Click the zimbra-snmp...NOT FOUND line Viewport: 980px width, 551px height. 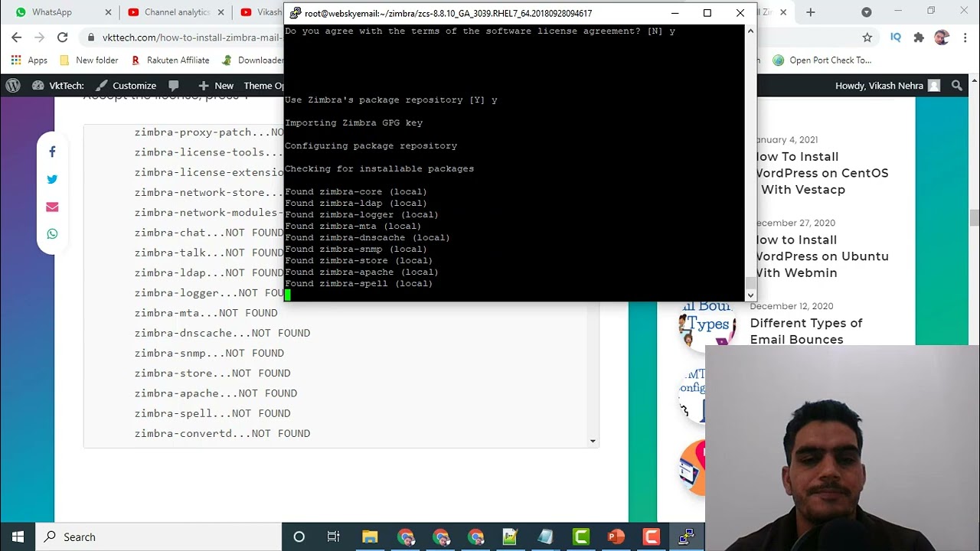click(209, 353)
